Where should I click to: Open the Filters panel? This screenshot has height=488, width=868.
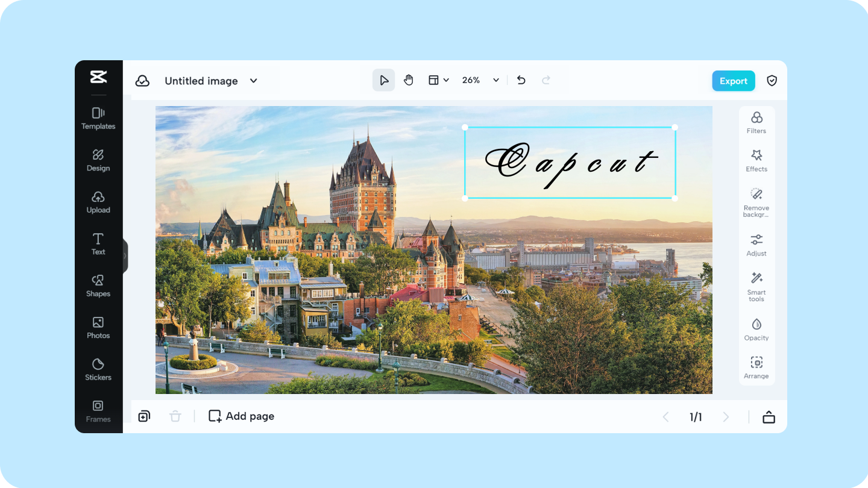click(756, 123)
